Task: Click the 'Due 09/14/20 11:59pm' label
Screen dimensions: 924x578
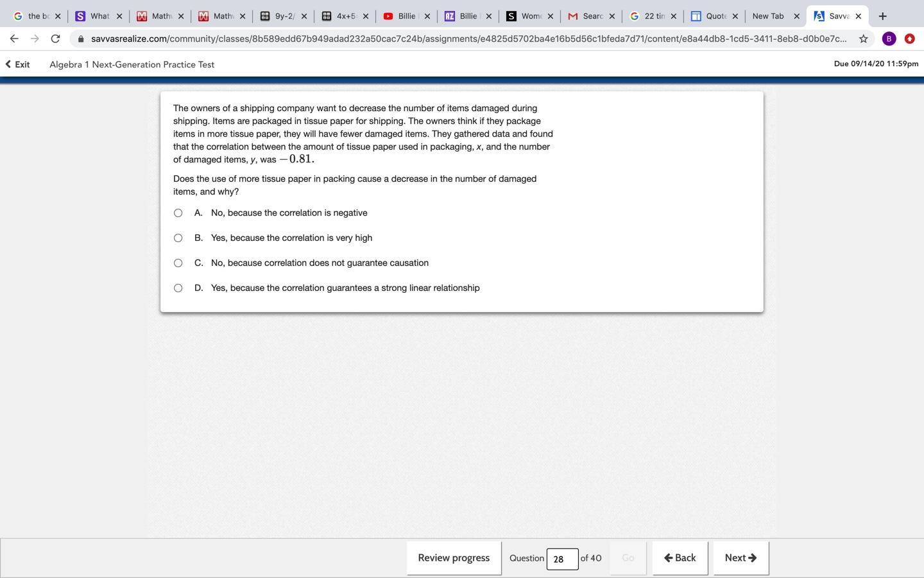Action: [876, 64]
